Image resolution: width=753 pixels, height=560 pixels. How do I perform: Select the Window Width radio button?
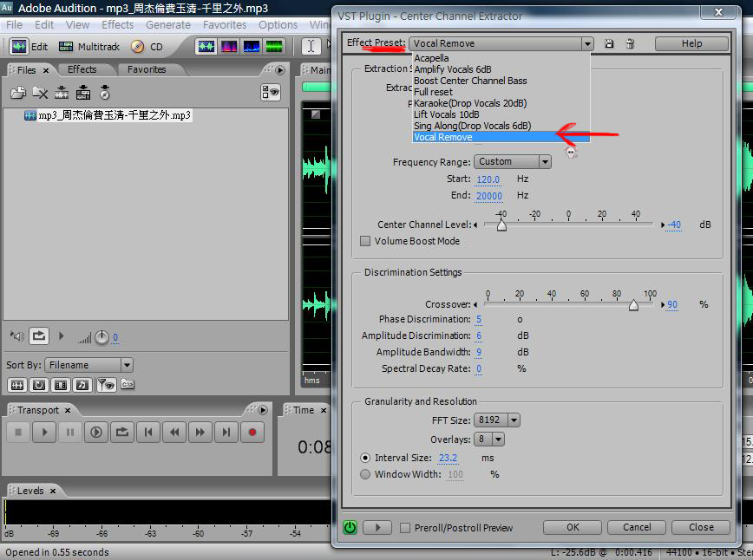click(x=365, y=474)
